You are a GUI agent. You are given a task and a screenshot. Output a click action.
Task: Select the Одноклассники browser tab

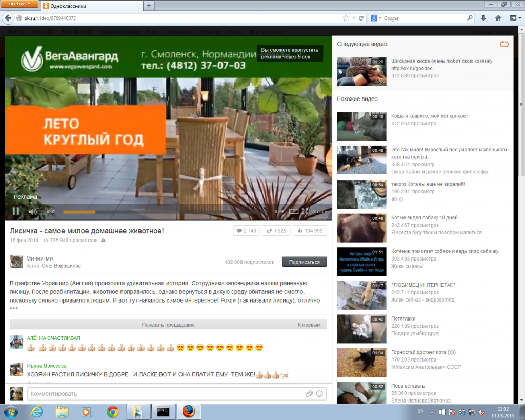click(91, 6)
